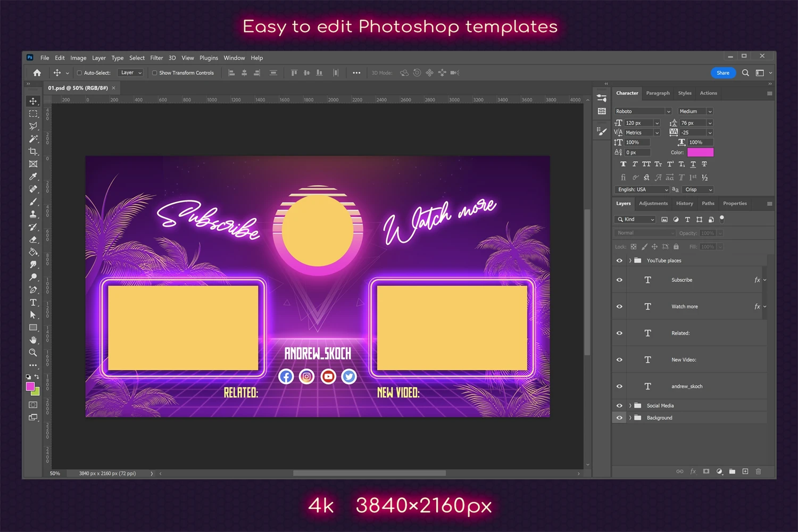The image size is (798, 532).
Task: Choose the Eraser tool
Action: click(x=33, y=239)
